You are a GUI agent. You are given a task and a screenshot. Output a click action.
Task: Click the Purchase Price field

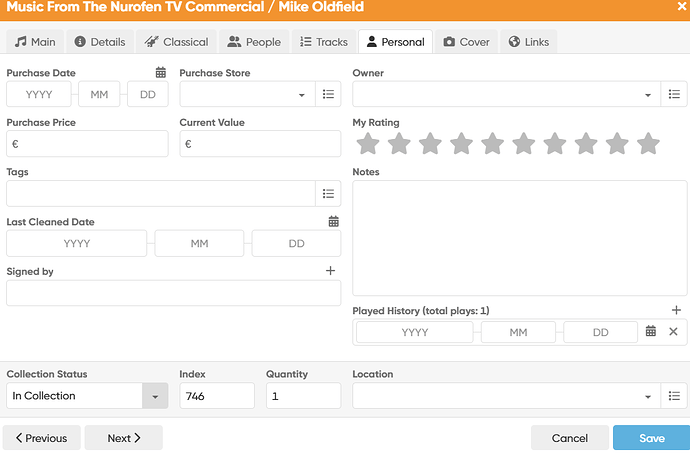coord(88,144)
